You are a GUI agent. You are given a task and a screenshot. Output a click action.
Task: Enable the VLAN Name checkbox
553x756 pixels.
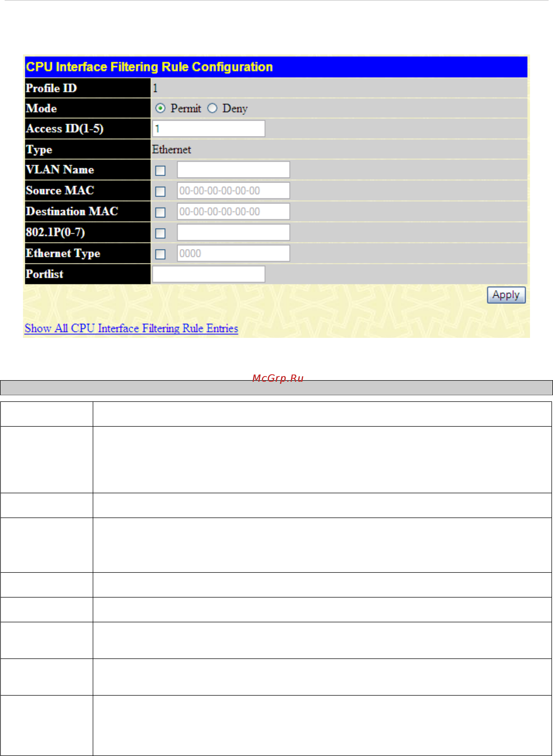(x=160, y=171)
